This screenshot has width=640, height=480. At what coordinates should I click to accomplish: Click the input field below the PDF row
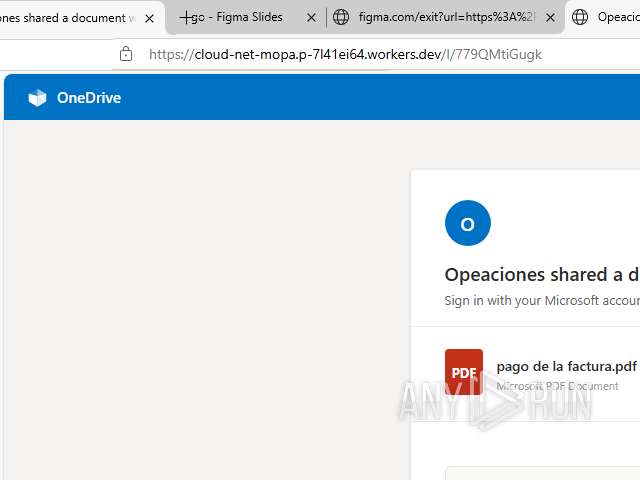(x=543, y=473)
